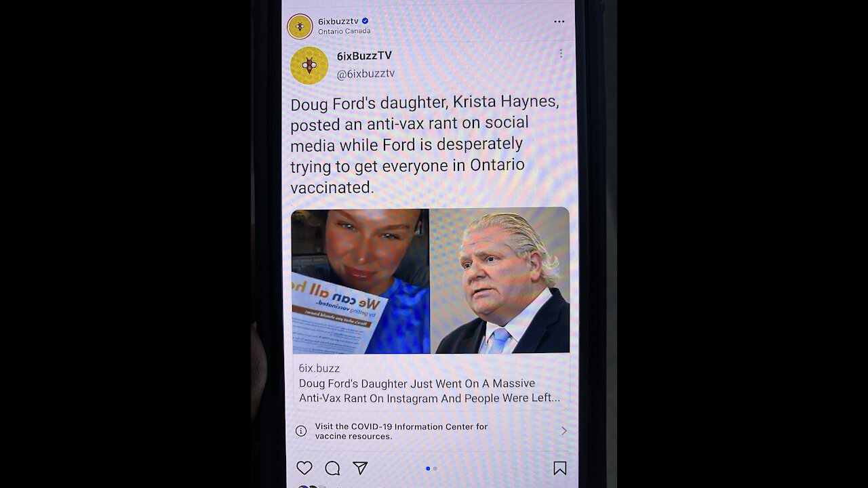Viewport: 868px width, 488px height.
Task: Tap the @6ixbuzztv handle in tweet
Action: click(x=366, y=74)
